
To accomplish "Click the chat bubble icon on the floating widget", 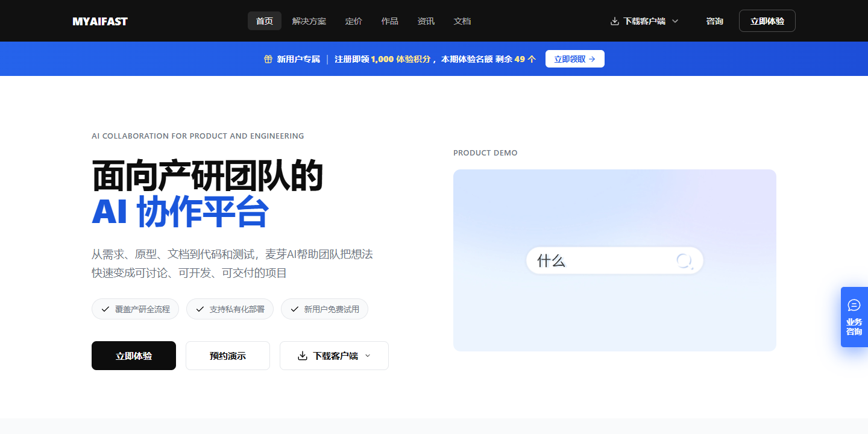I will point(854,305).
